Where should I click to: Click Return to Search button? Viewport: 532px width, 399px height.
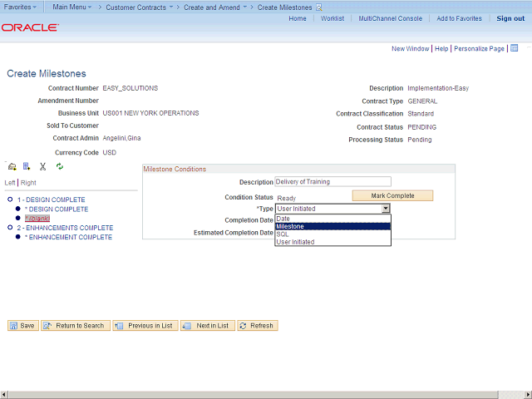[x=76, y=325]
